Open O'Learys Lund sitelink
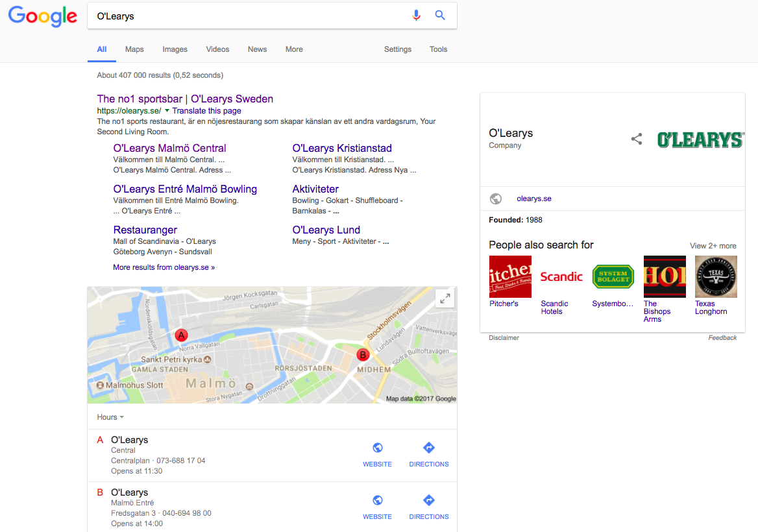The image size is (758, 532). [326, 230]
